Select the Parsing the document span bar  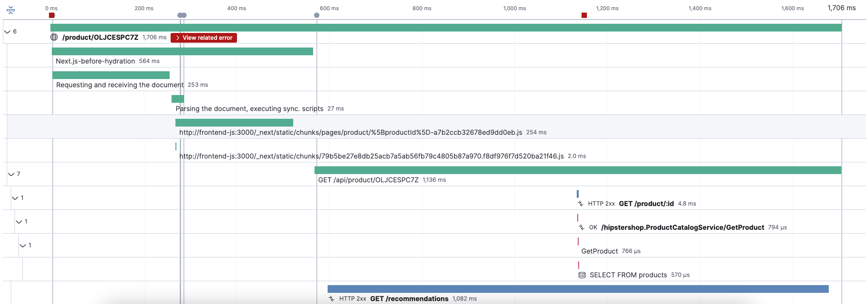(178, 99)
